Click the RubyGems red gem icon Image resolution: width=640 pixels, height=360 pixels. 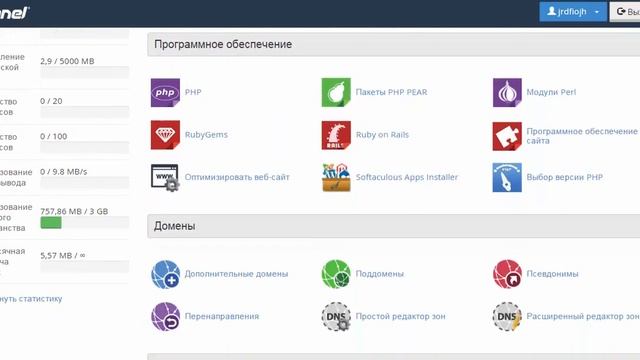pos(165,135)
